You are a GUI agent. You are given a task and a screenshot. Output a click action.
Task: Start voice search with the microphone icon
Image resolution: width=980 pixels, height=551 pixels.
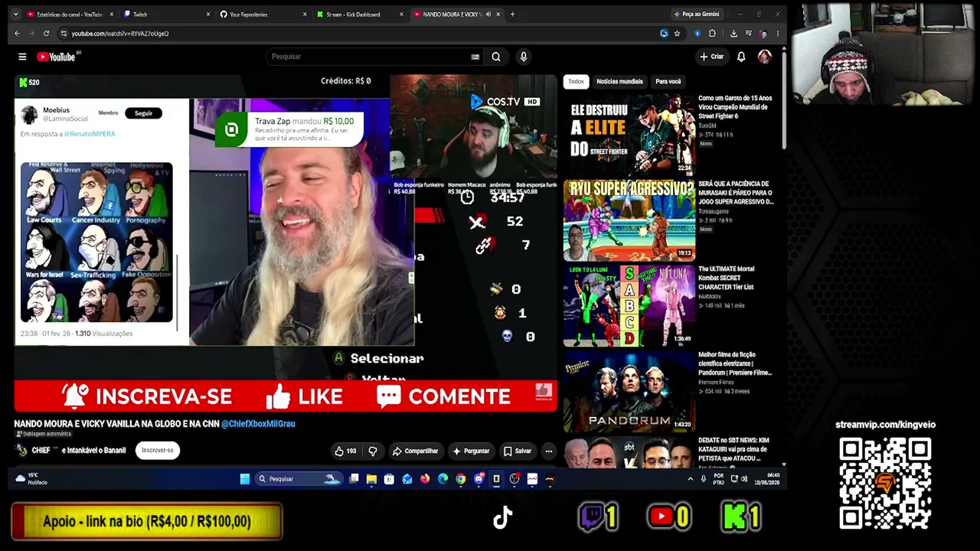[x=524, y=57]
